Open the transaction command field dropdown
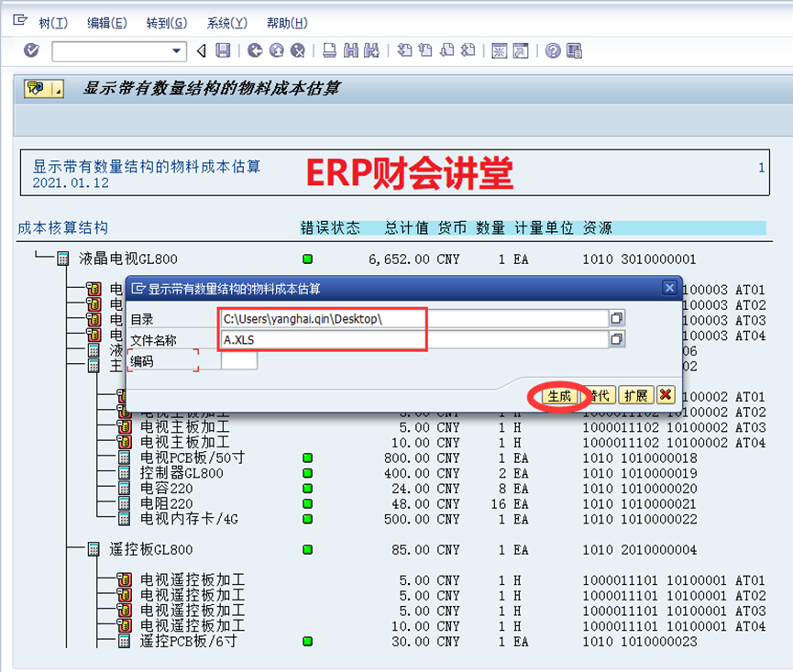The width and height of the screenshot is (793, 672). pos(177,50)
